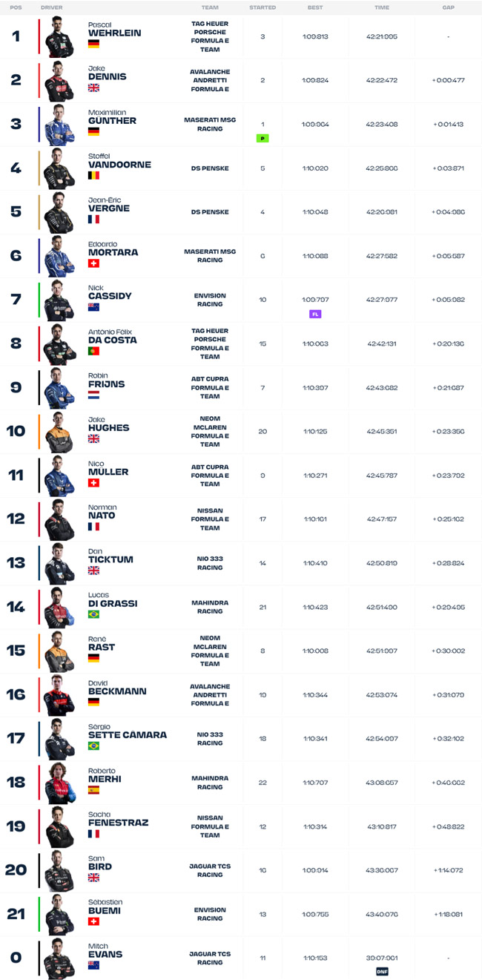Sort by the GAP column header
This screenshot has height=980, width=482.
tap(448, 7)
